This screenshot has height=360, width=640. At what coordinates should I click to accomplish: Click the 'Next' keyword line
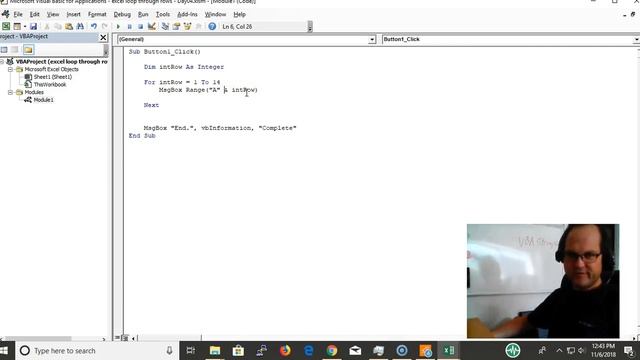point(151,105)
